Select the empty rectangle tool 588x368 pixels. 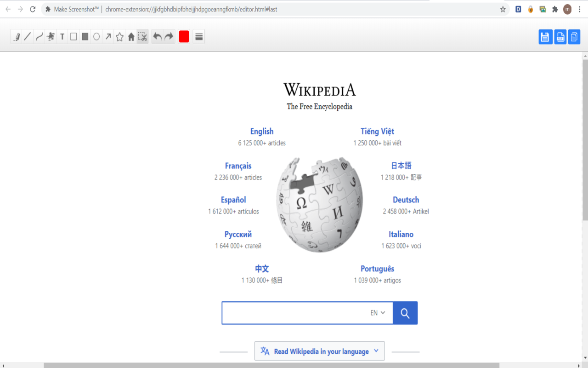click(73, 37)
